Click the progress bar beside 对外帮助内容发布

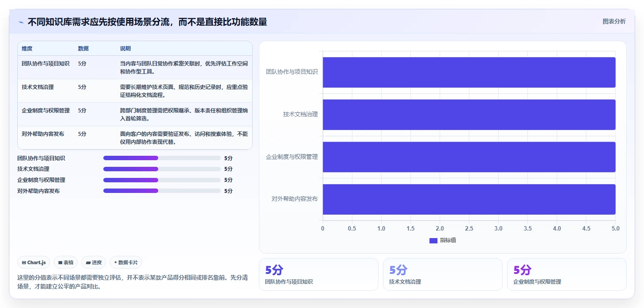(162, 191)
